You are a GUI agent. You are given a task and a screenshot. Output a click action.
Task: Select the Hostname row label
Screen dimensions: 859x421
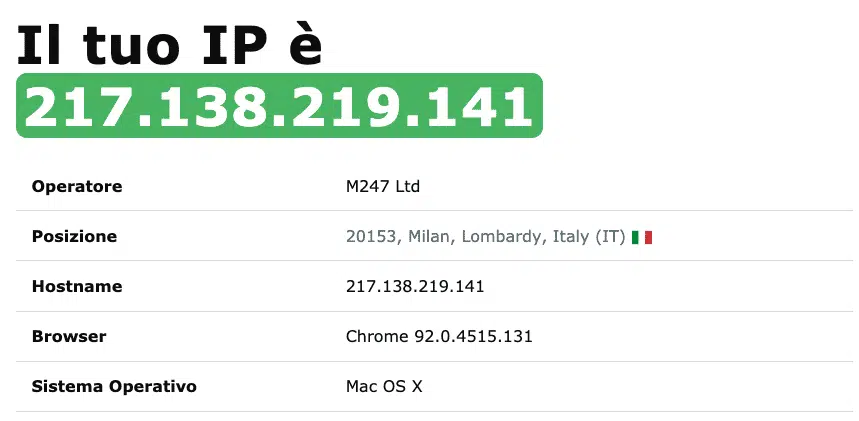77,286
